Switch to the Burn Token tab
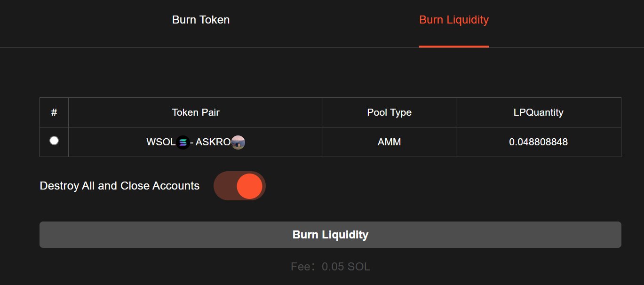Viewport: 644px width, 285px height. coord(201,20)
